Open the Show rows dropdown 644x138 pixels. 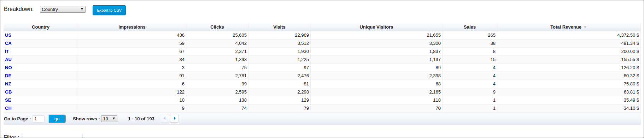[x=109, y=119]
